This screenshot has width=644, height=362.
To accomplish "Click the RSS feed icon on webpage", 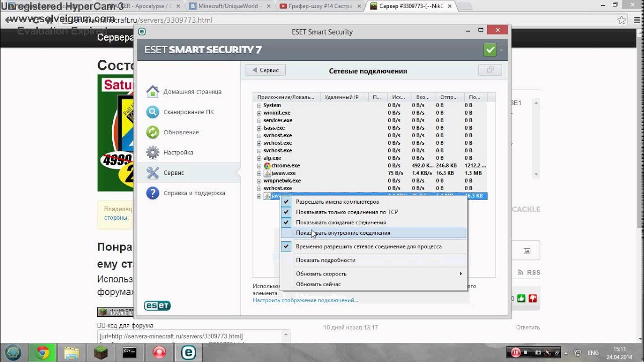I will [521, 273].
